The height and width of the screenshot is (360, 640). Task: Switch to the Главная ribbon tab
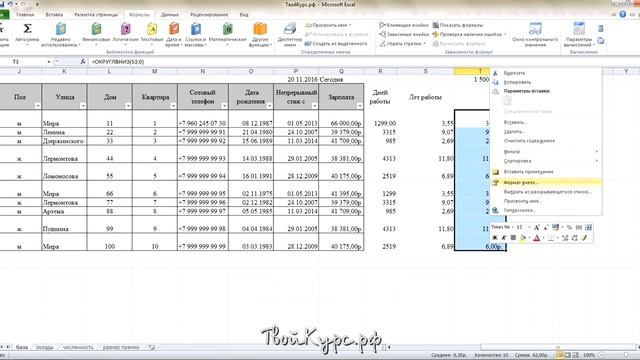pyautogui.click(x=25, y=15)
